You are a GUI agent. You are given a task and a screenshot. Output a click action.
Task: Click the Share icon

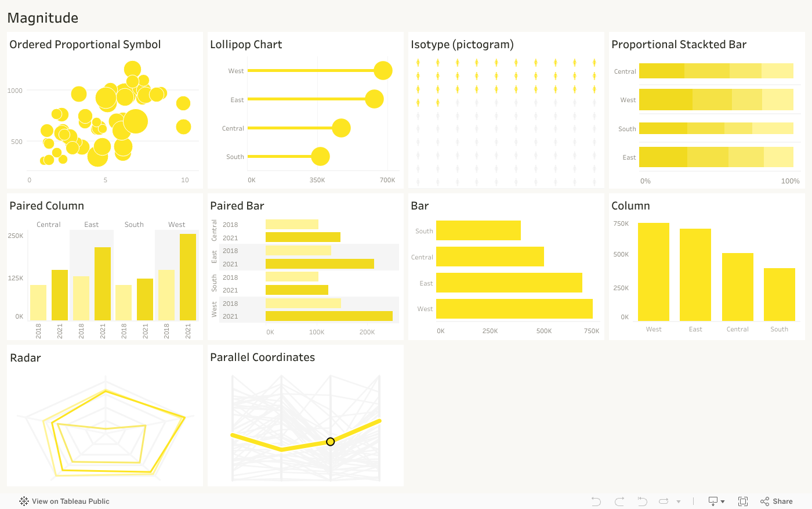(x=765, y=501)
